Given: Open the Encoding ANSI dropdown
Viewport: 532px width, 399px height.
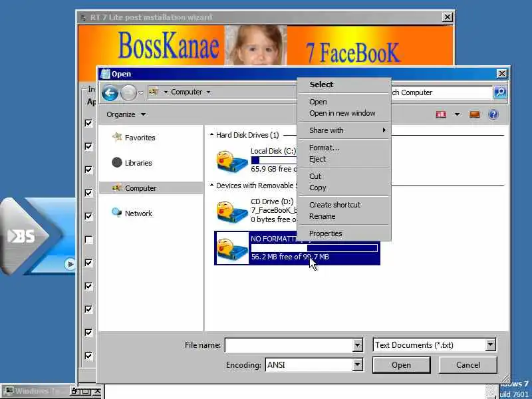Looking at the screenshot, I should (357, 364).
